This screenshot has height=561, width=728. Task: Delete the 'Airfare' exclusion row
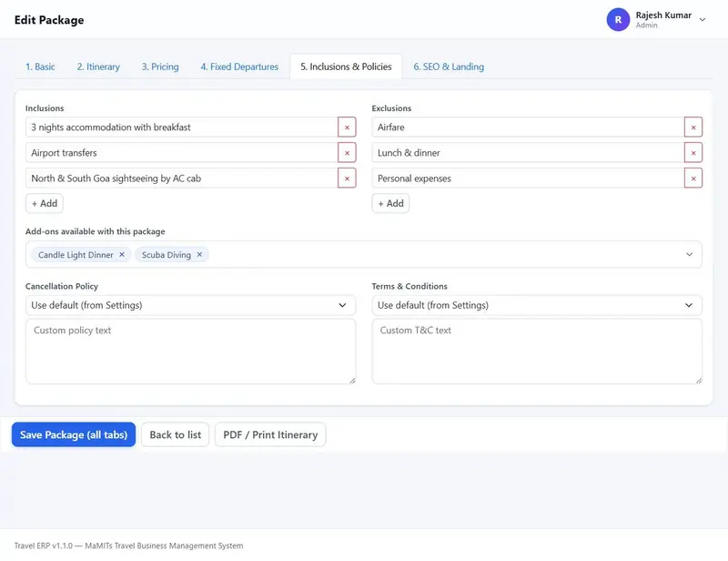pyautogui.click(x=693, y=127)
